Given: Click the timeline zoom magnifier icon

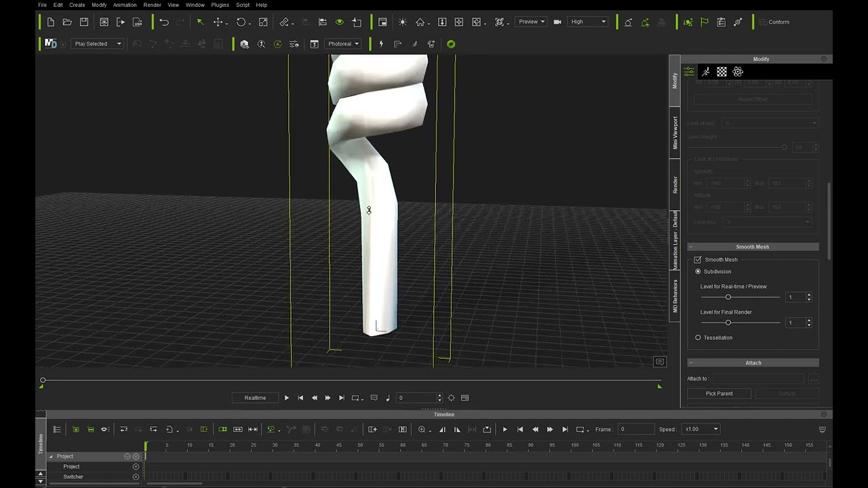Looking at the screenshot, I should click(x=422, y=429).
